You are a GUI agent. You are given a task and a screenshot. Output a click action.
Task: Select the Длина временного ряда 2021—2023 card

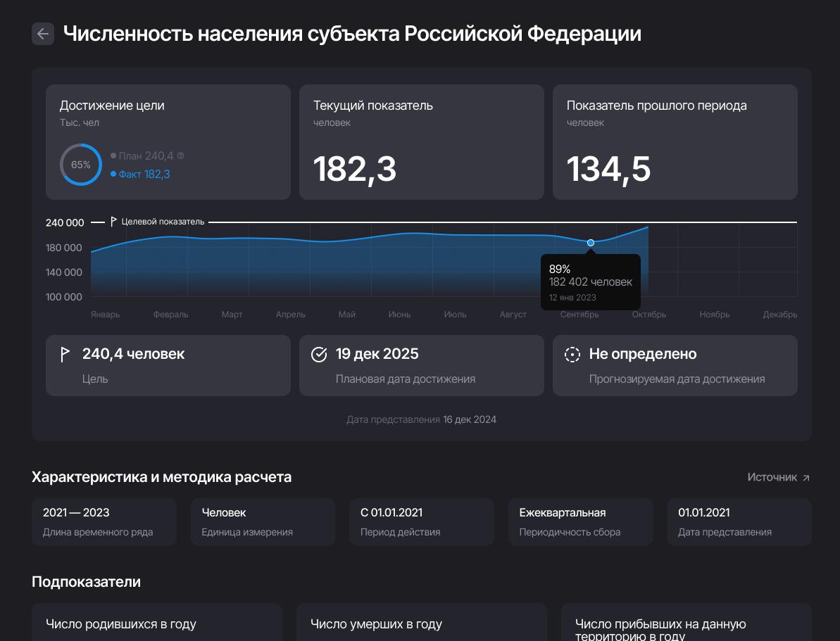(104, 521)
